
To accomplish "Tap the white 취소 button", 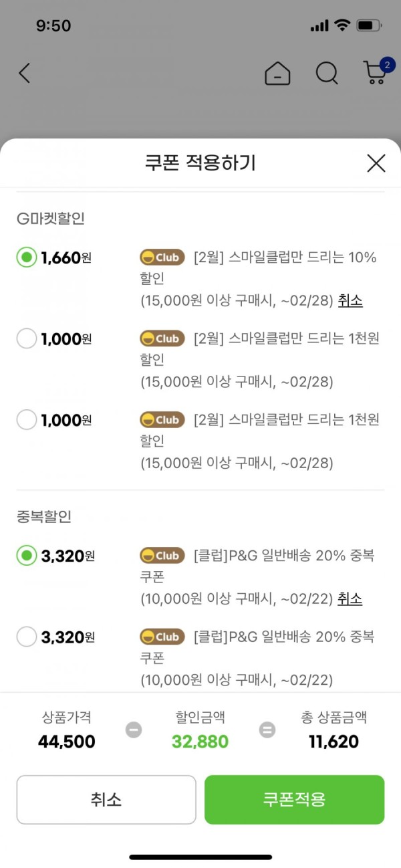I will tap(106, 800).
